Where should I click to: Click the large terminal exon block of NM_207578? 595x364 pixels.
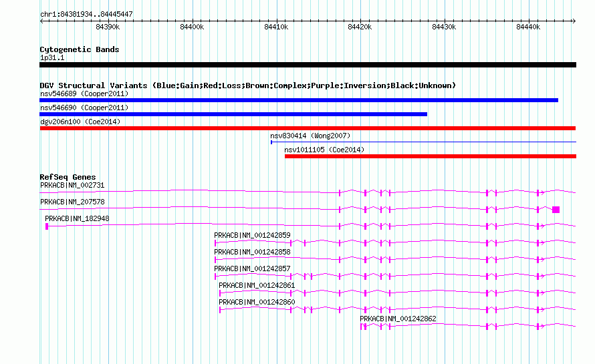point(556,210)
